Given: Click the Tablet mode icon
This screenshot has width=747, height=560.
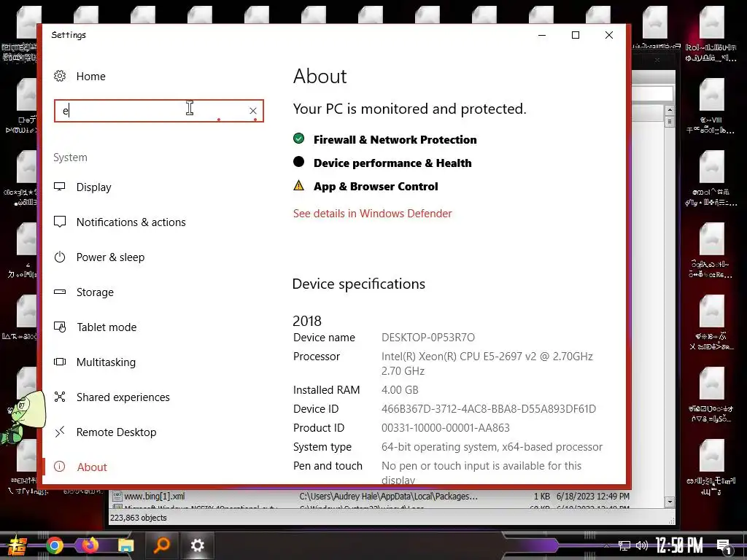Looking at the screenshot, I should pyautogui.click(x=60, y=327).
